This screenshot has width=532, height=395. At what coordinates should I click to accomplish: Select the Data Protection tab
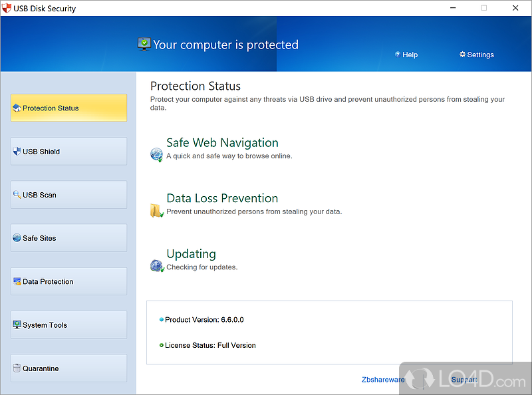coord(68,281)
